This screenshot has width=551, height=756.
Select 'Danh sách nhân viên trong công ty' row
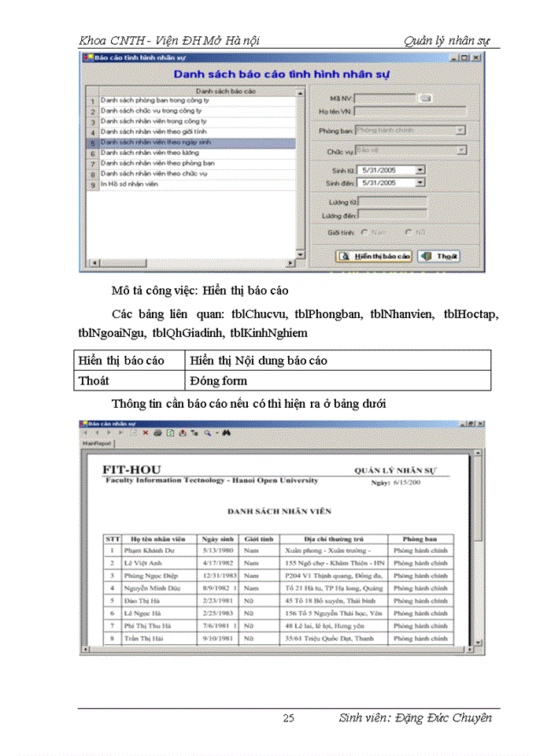click(191, 121)
